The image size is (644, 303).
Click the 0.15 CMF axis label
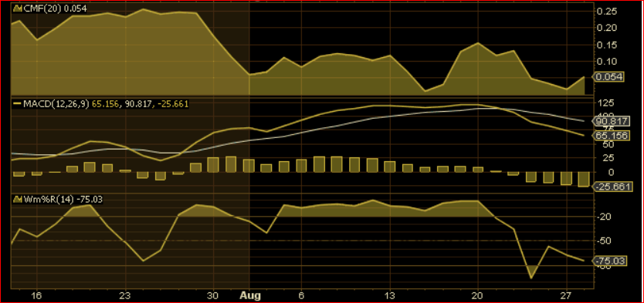[x=606, y=45]
